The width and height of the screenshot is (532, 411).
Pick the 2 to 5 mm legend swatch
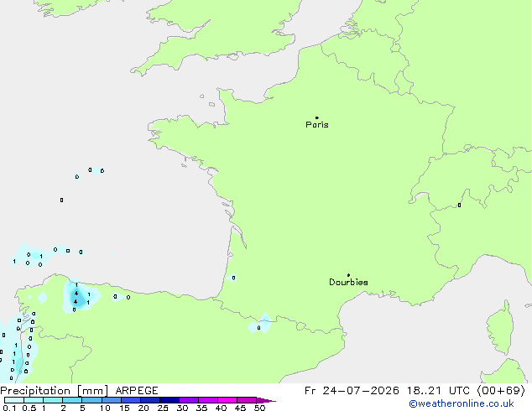tap(72, 400)
